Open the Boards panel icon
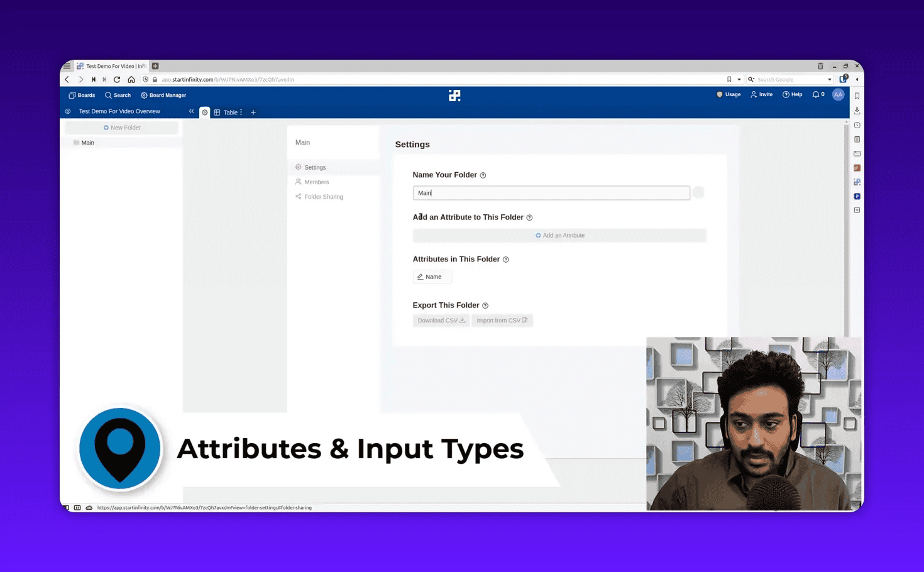 (x=72, y=95)
